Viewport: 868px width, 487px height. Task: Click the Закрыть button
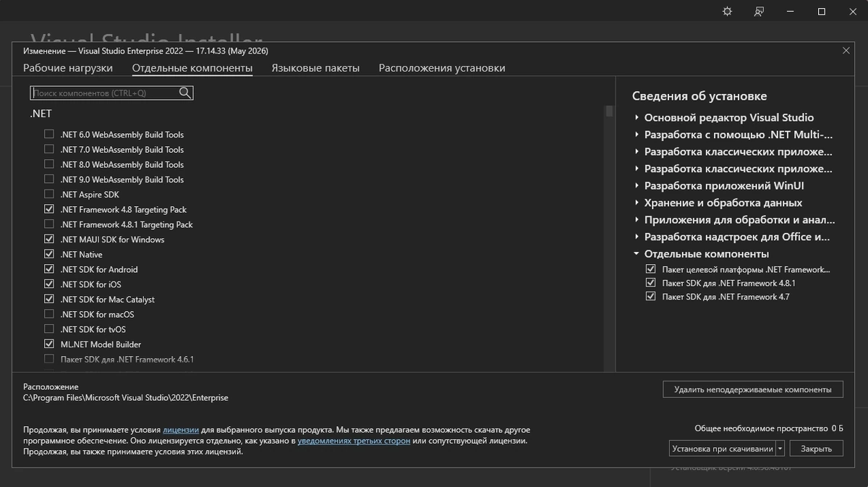click(x=816, y=449)
